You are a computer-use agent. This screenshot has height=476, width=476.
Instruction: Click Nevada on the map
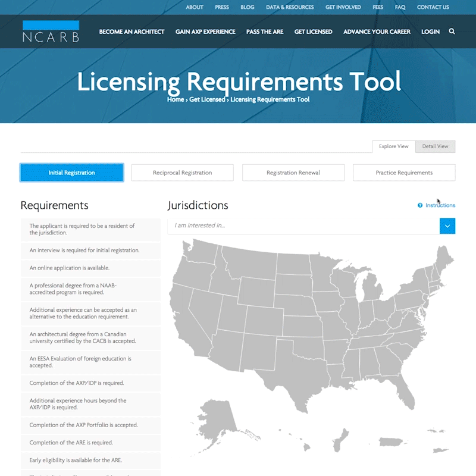[x=206, y=313]
